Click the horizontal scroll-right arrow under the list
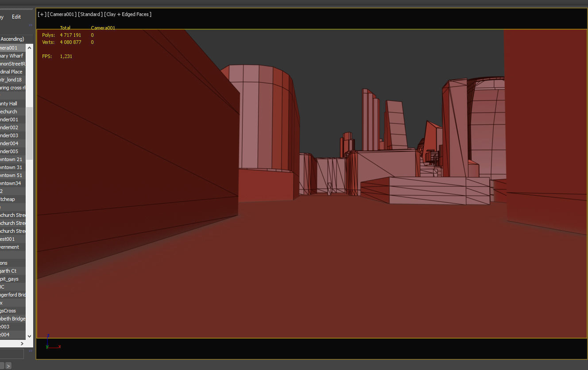Image resolution: width=588 pixels, height=370 pixels. coord(22,343)
